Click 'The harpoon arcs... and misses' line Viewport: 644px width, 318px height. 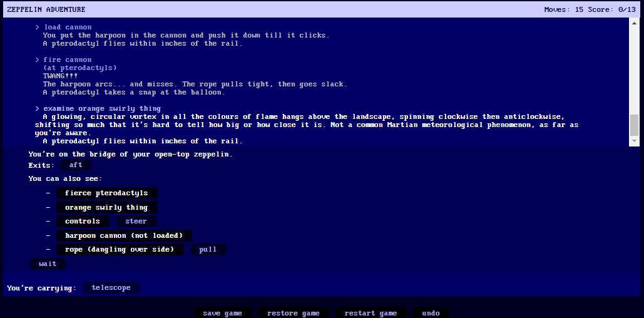(x=195, y=85)
